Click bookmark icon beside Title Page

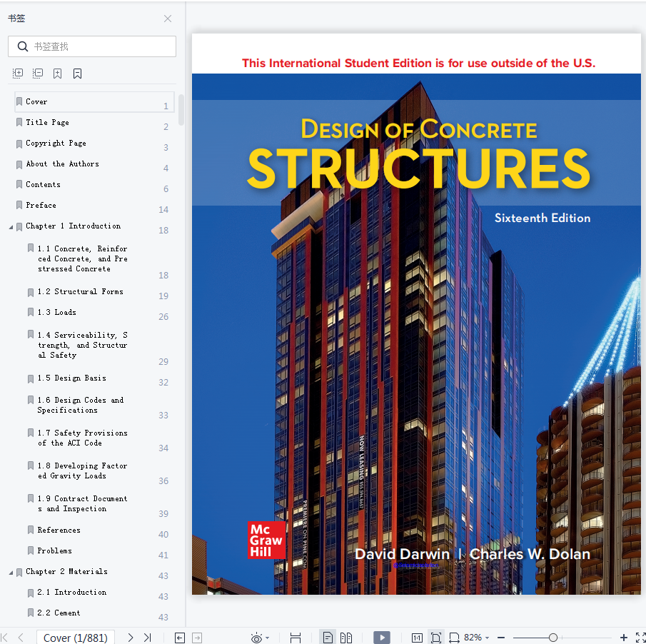[x=19, y=122]
